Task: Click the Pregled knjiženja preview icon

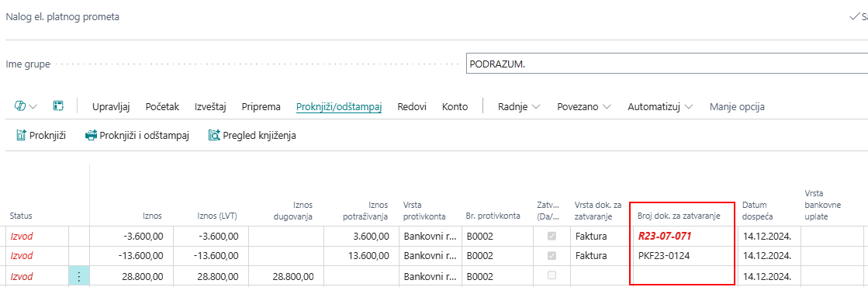Action: [213, 135]
